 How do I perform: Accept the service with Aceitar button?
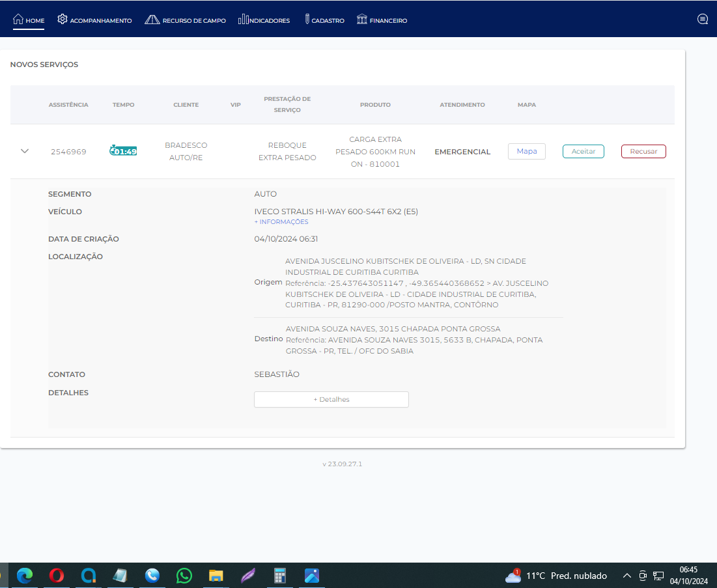pyautogui.click(x=583, y=151)
